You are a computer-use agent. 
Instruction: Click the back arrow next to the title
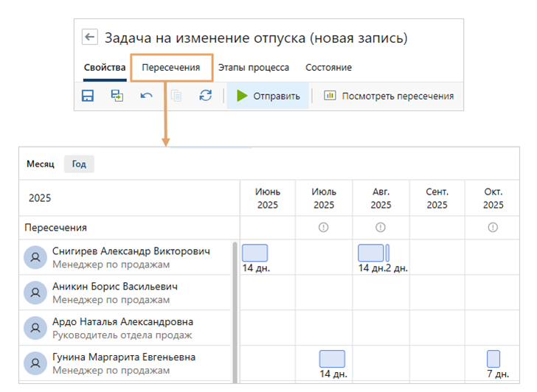point(90,38)
